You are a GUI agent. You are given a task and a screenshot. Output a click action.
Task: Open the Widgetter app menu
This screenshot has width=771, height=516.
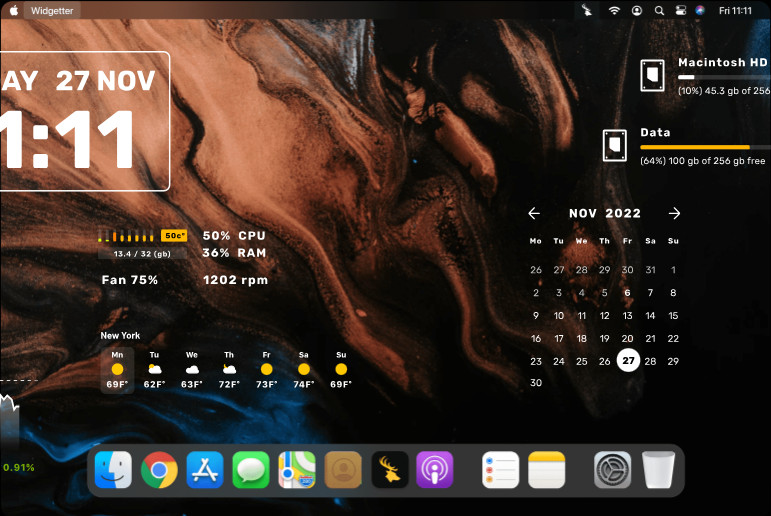52,10
